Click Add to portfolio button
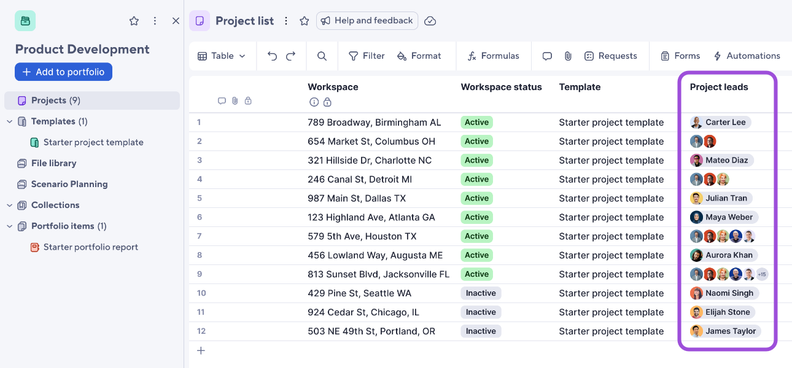This screenshot has width=792, height=368. [63, 72]
